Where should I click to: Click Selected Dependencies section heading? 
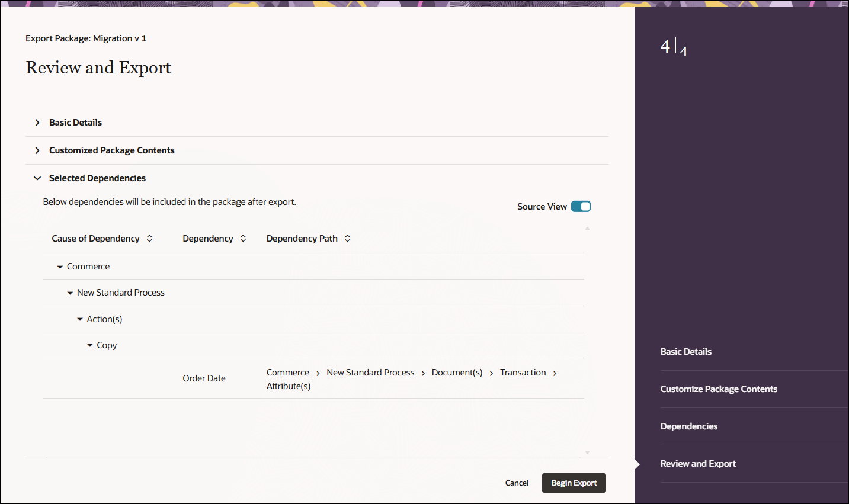coord(97,178)
